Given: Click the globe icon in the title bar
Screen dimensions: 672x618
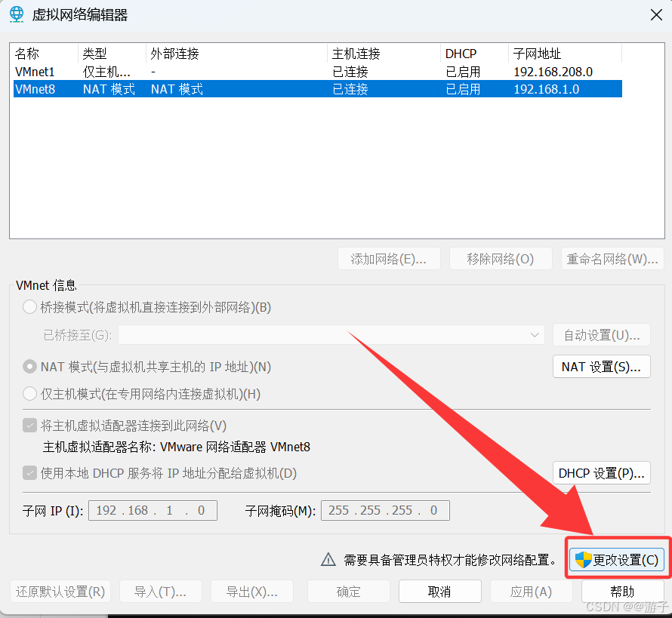Looking at the screenshot, I should (x=17, y=14).
